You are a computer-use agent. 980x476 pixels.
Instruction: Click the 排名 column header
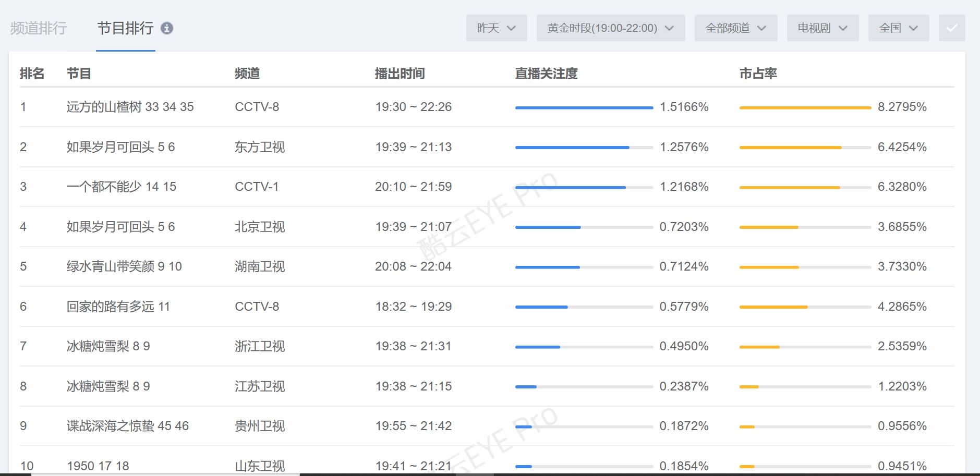[32, 74]
